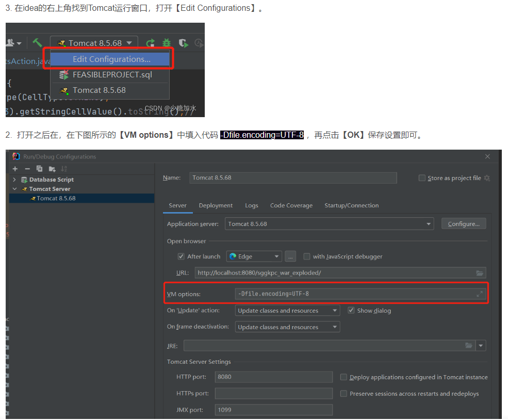Screen dimensions: 508x420
Task: Switch to the Startup/Connection tab
Action: click(352, 205)
